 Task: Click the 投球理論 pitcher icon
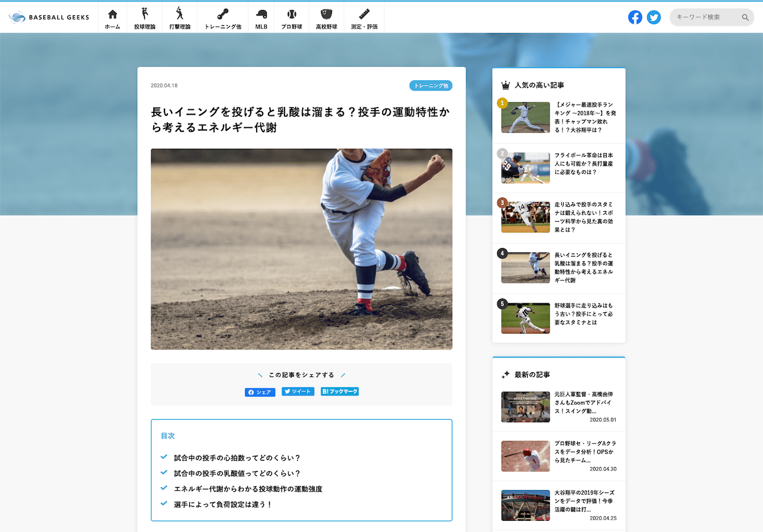point(145,14)
